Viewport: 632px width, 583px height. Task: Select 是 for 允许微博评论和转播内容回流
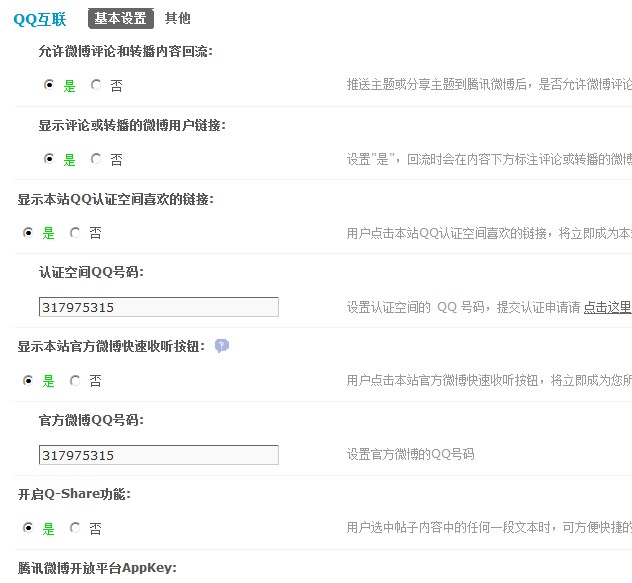pos(49,85)
